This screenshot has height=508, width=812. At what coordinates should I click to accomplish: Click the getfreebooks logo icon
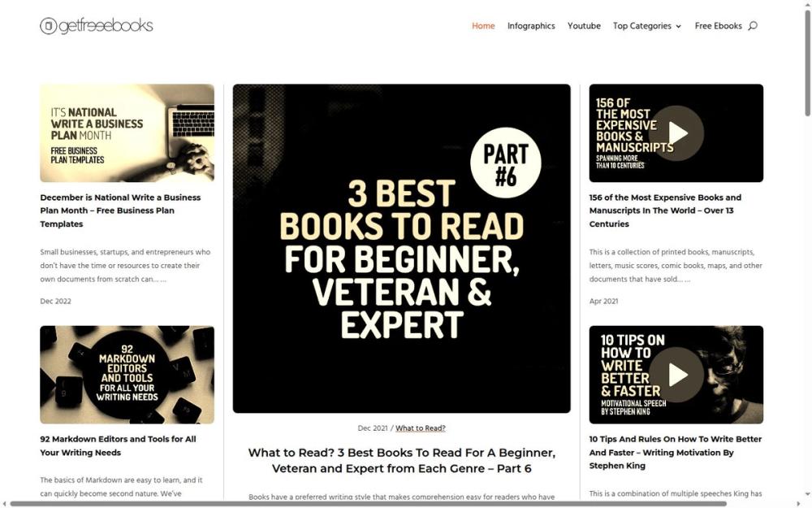point(48,25)
